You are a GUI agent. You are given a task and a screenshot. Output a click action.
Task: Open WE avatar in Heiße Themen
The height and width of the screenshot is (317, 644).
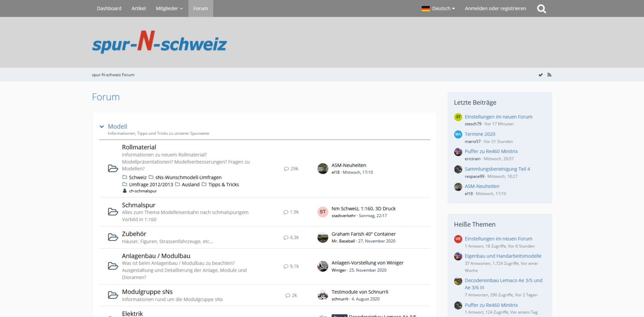(x=458, y=239)
